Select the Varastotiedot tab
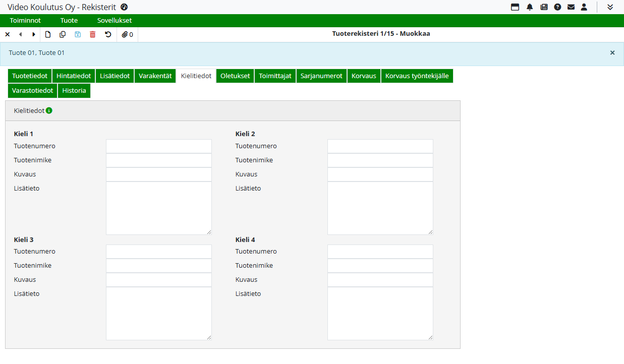624x364 pixels. point(32,91)
